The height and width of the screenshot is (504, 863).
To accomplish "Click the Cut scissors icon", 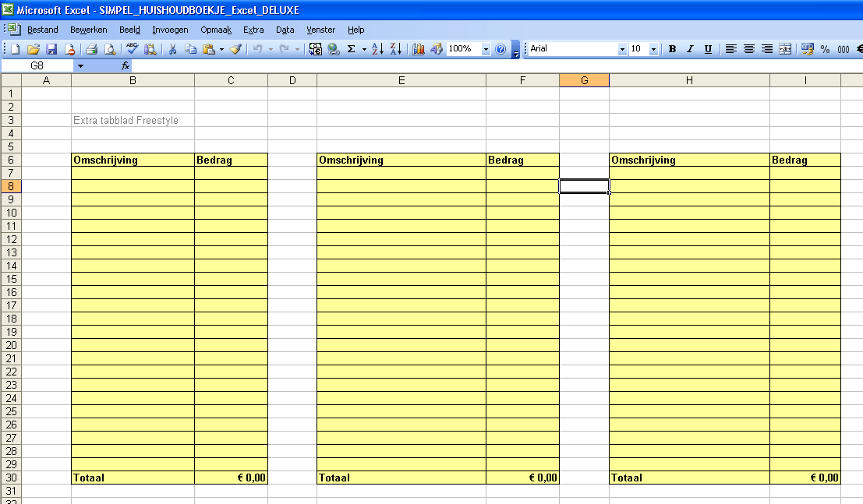I will 172,49.
